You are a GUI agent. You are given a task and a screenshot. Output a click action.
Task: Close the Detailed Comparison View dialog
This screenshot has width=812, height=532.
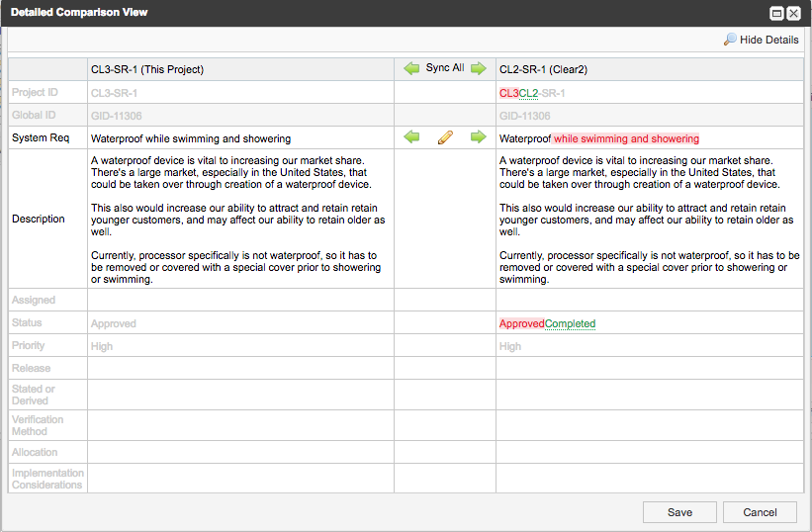click(793, 13)
